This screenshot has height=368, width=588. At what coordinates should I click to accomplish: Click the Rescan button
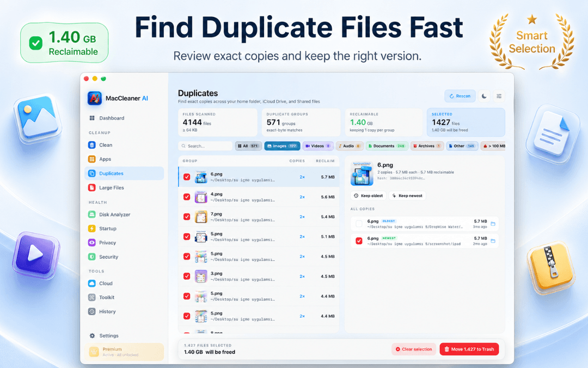pyautogui.click(x=460, y=96)
